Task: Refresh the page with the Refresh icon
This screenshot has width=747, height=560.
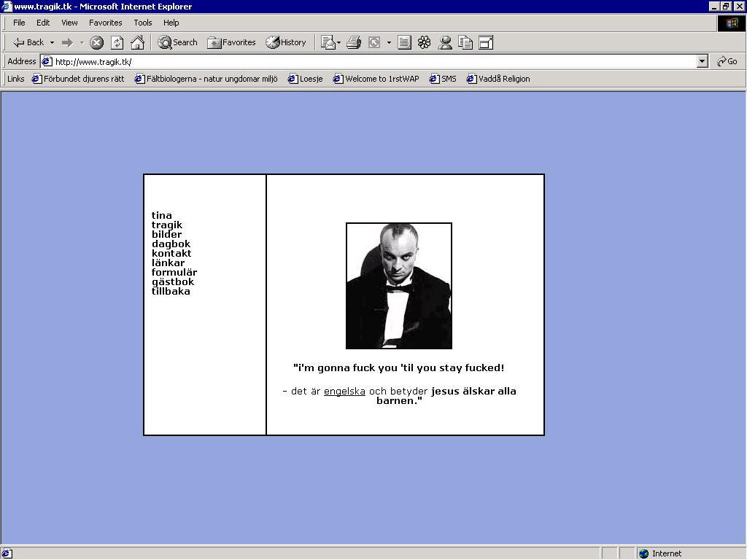Action: 117,43
